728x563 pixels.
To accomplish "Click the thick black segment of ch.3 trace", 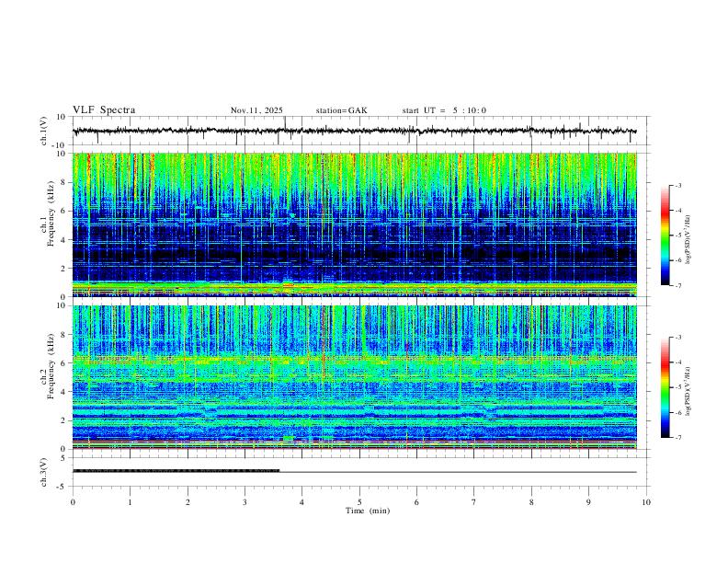I will (176, 471).
